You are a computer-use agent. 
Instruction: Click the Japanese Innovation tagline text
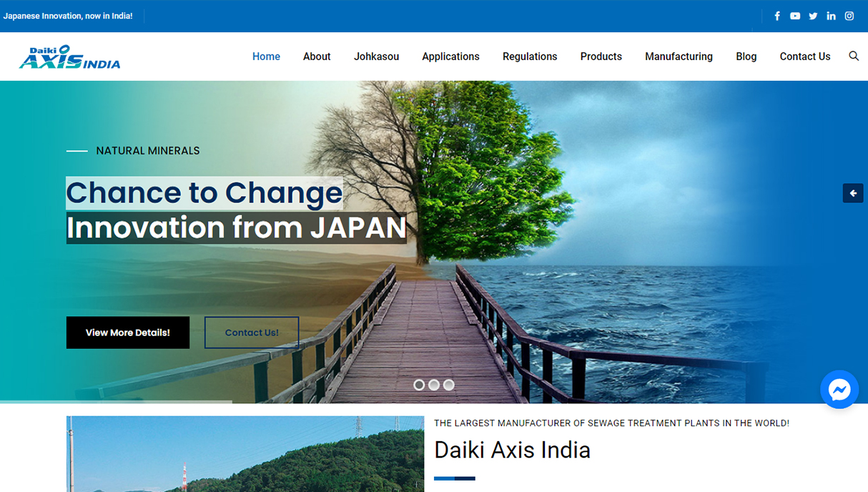[x=67, y=16]
